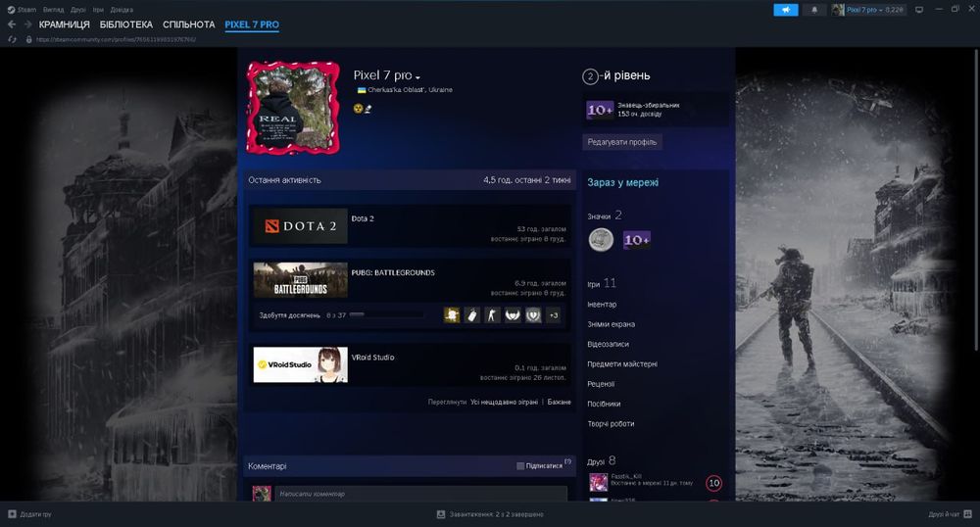Open the Рецензії link
This screenshot has width=980, height=527.
(x=601, y=385)
